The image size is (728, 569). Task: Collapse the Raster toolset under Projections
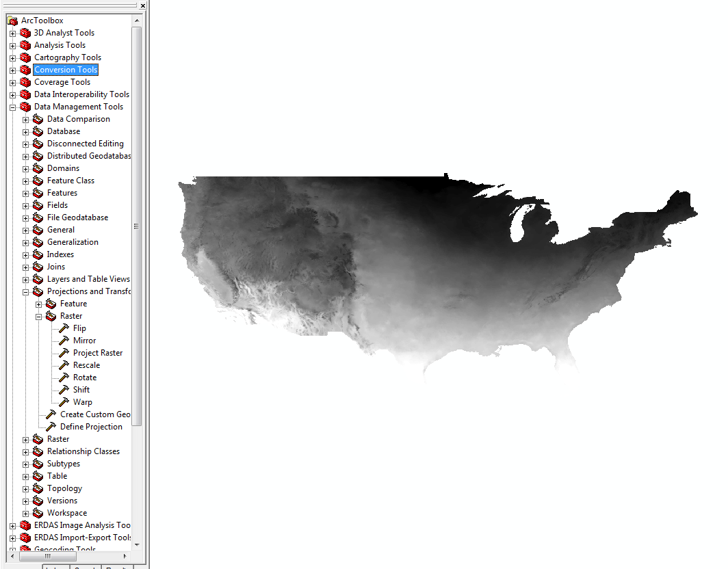pyautogui.click(x=39, y=316)
